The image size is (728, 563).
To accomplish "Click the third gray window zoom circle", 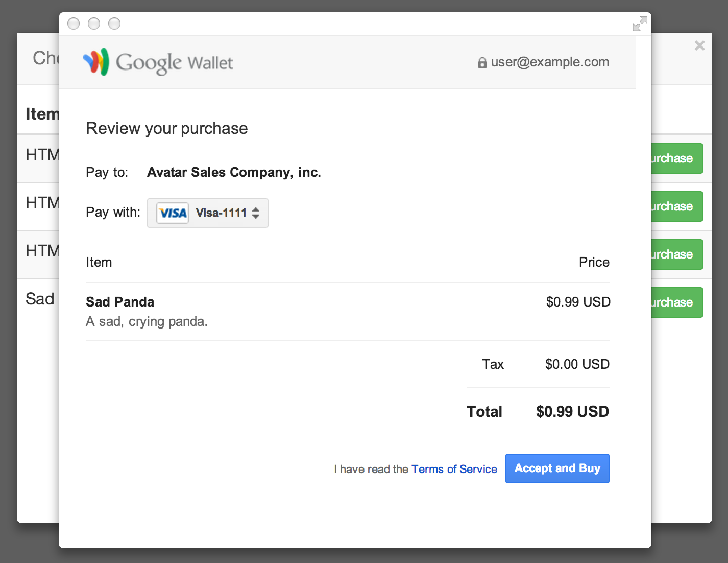I will click(x=114, y=24).
